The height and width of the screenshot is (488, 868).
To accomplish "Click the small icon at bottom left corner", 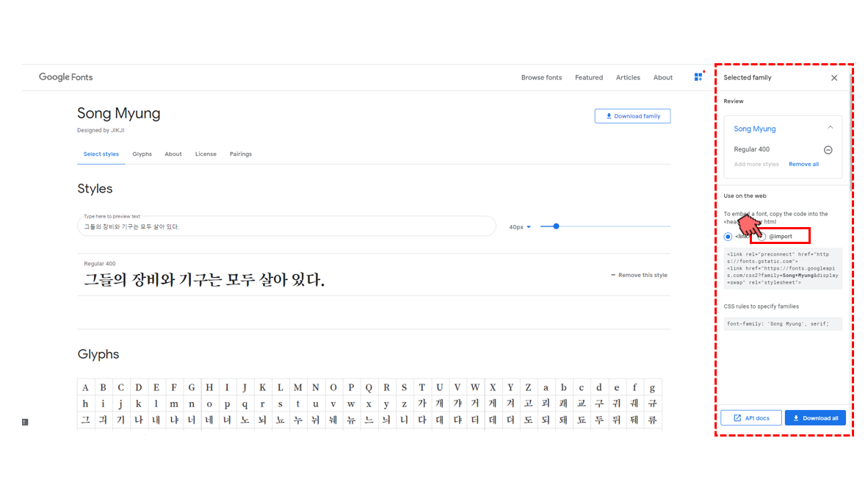I will 25,422.
